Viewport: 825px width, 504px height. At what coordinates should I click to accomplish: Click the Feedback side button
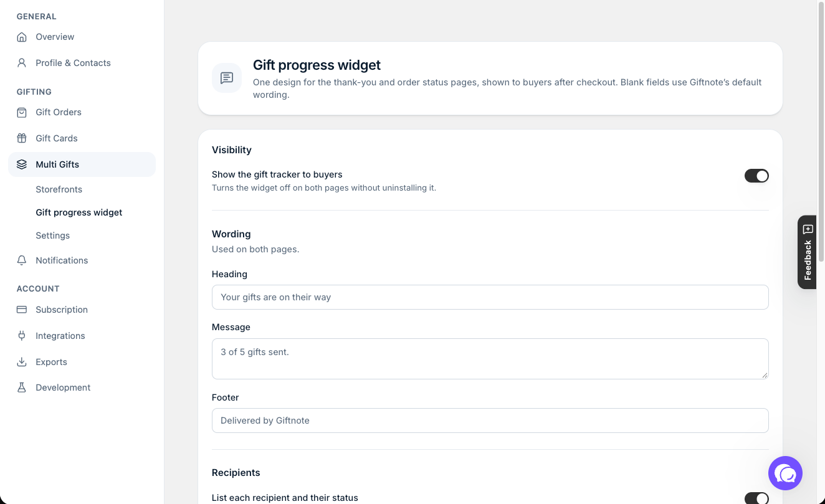(808, 252)
